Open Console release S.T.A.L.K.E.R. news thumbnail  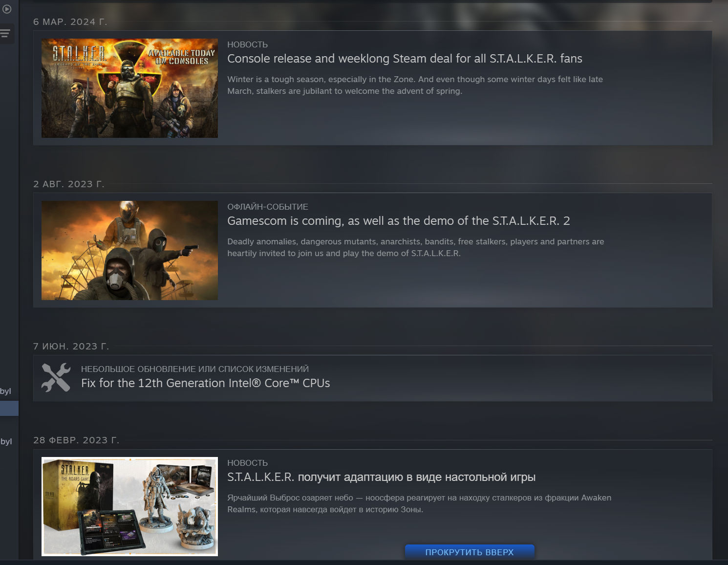(x=129, y=88)
